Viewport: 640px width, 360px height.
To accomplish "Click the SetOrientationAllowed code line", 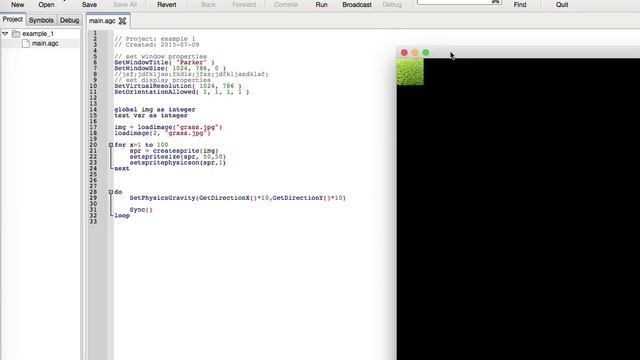I will [x=182, y=92].
